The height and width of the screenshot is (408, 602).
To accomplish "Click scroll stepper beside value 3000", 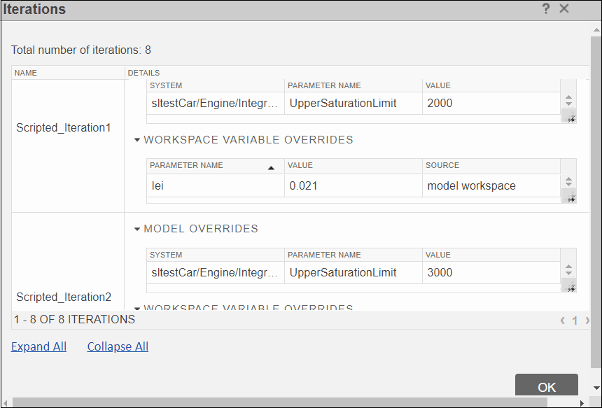I will tap(569, 270).
